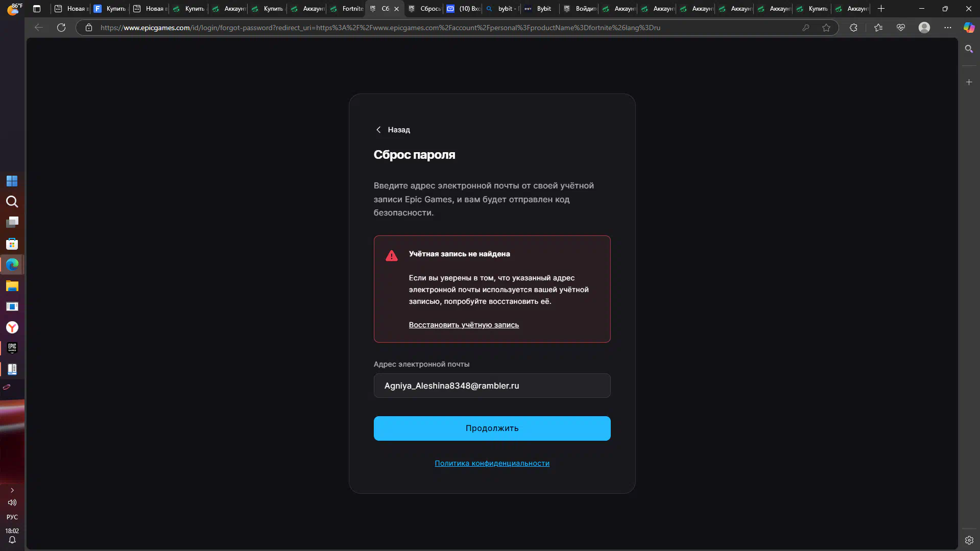Viewport: 980px width, 551px height.
Task: Switch to the Войдите tab
Action: (580, 9)
